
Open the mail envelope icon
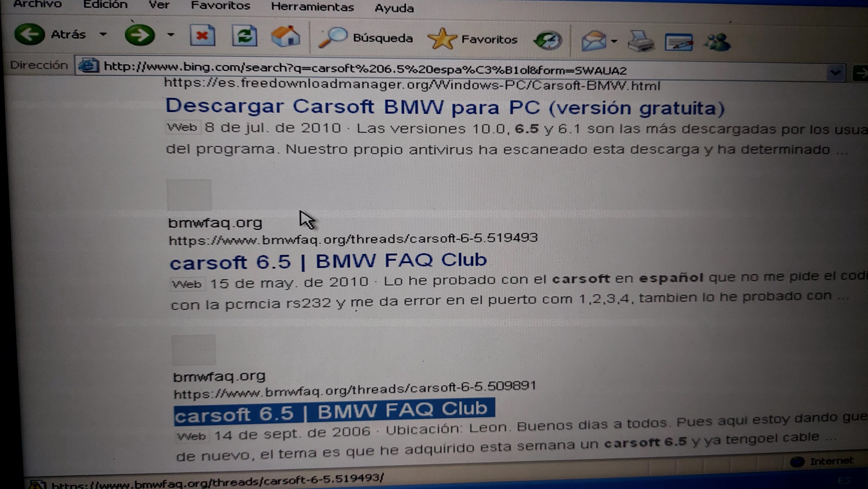[594, 41]
